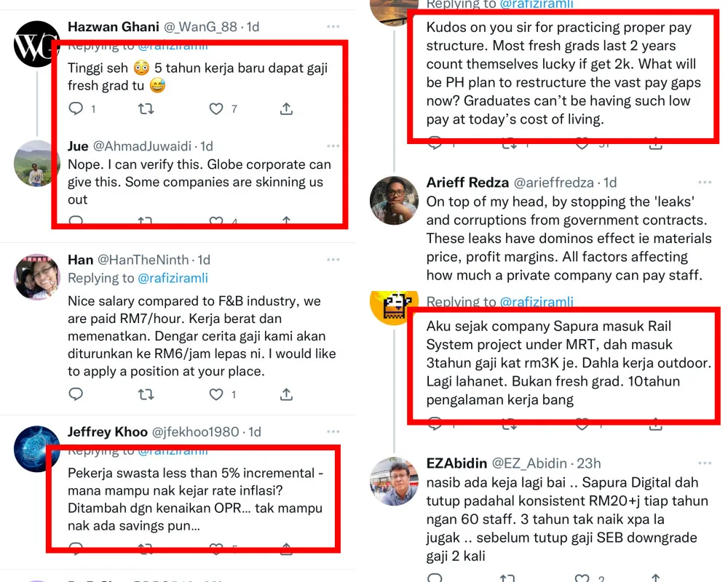
Task: Share Han's F&B industry tweet
Action: [287, 394]
